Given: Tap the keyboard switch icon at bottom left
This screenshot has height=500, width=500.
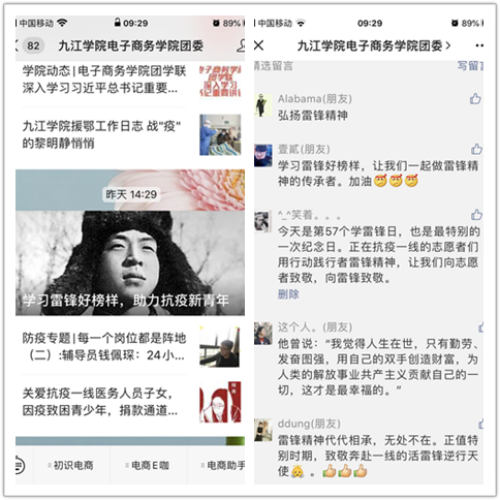Looking at the screenshot, I should click(x=20, y=465).
